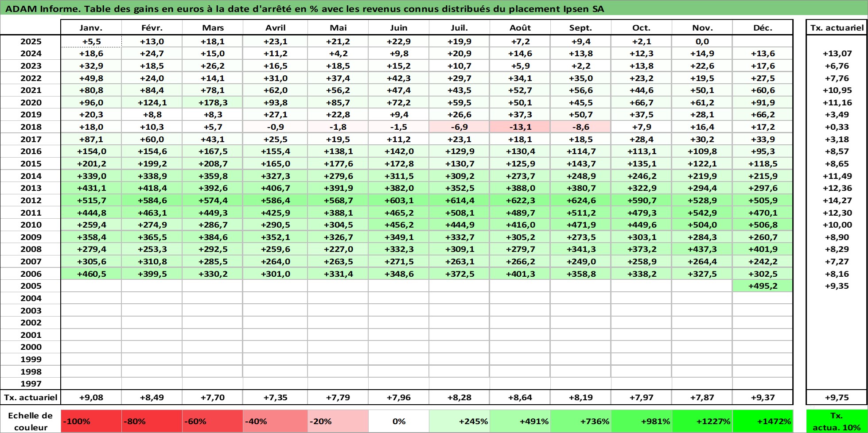The width and height of the screenshot is (868, 433).
Task: Click the +0,33 actuarial rate for 2018
Action: pyautogui.click(x=837, y=127)
